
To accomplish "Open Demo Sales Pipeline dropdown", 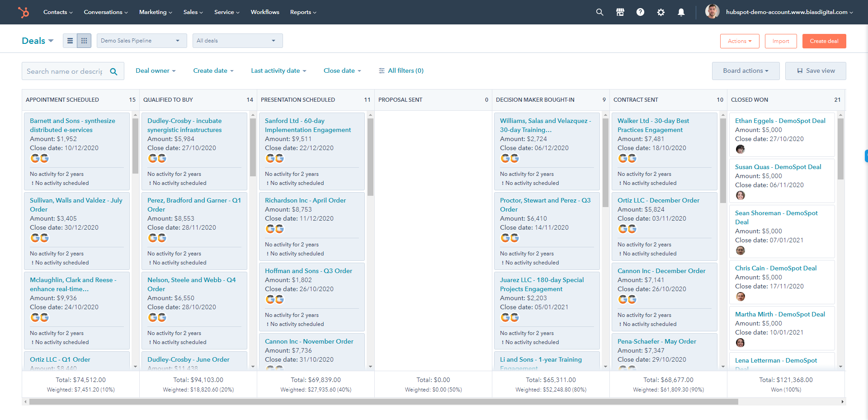I will click(142, 41).
